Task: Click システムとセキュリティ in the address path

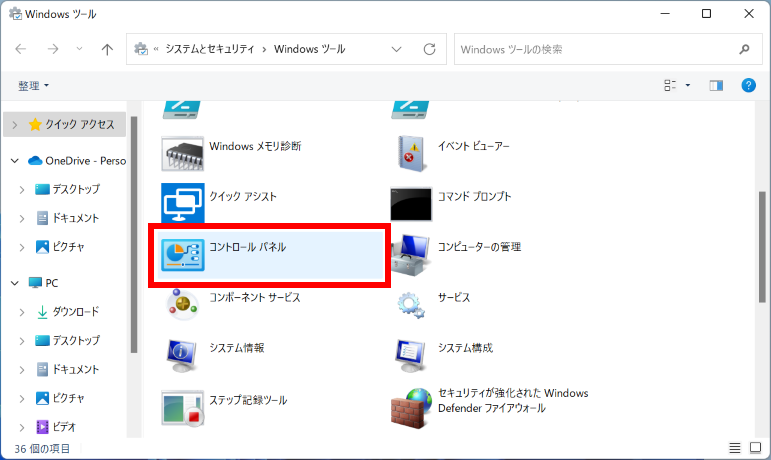Action: (x=210, y=49)
